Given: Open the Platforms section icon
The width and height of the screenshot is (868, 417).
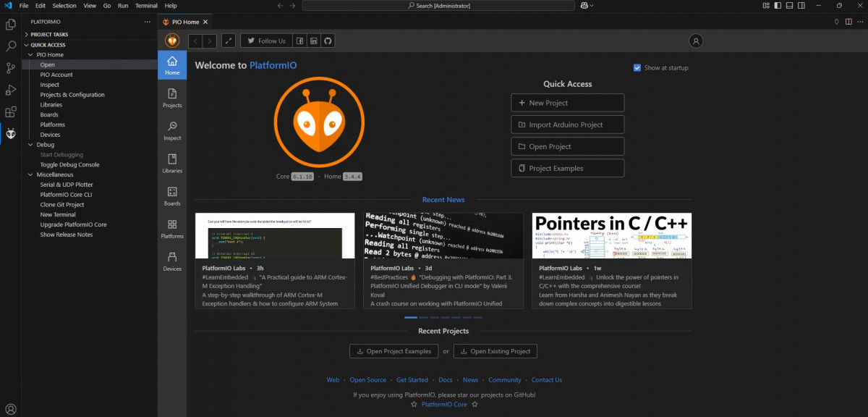Looking at the screenshot, I should pos(172,226).
